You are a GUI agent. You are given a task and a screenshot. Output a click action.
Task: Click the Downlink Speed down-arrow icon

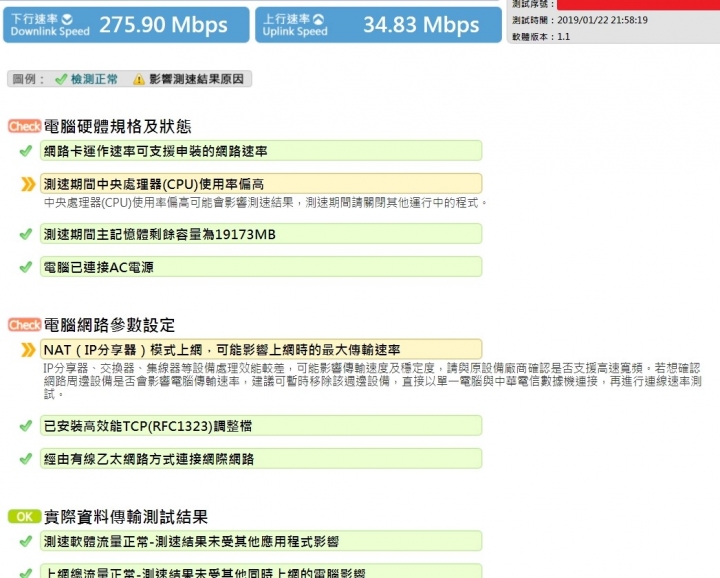click(x=67, y=19)
